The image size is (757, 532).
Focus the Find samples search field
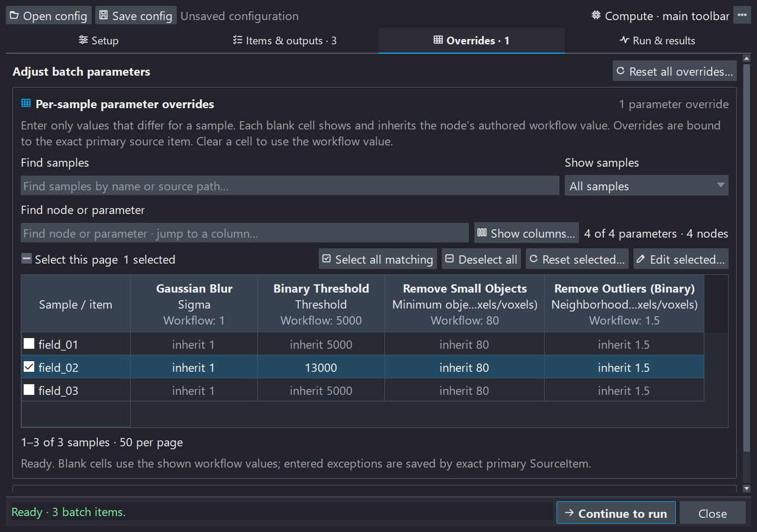click(290, 186)
